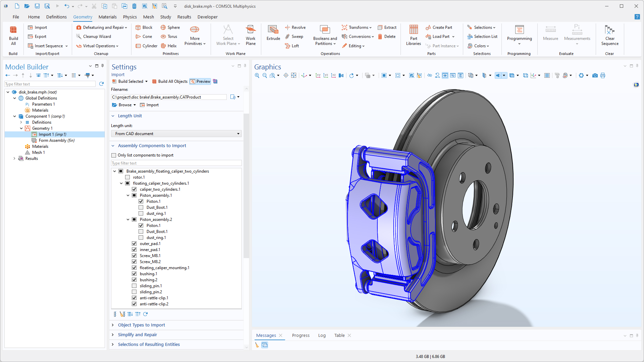This screenshot has width=644, height=362.
Task: Click the Build All Objects button
Action: coord(169,81)
